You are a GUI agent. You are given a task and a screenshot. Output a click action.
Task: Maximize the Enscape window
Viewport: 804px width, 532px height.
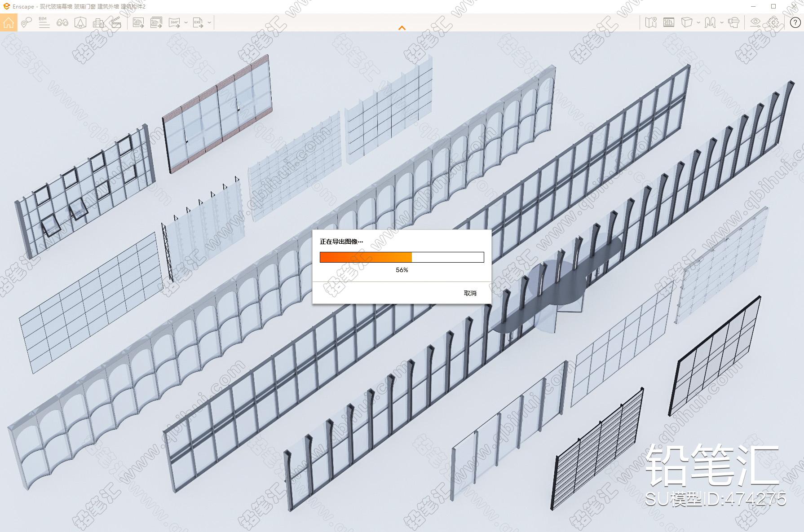pos(773,6)
